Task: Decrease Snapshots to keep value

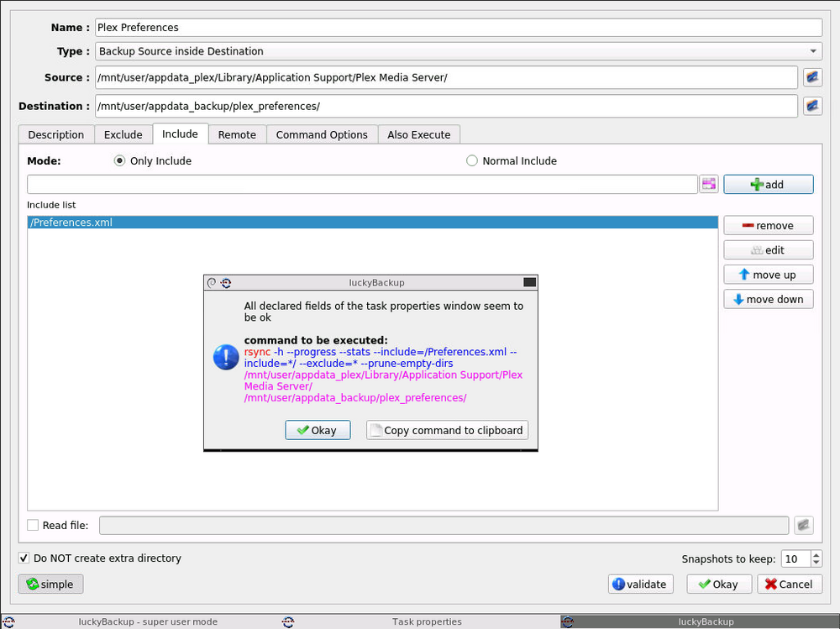Action: pos(816,563)
